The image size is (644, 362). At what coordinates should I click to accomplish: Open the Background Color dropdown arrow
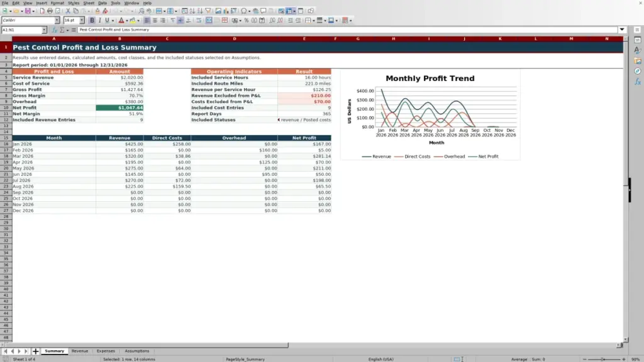point(138,21)
